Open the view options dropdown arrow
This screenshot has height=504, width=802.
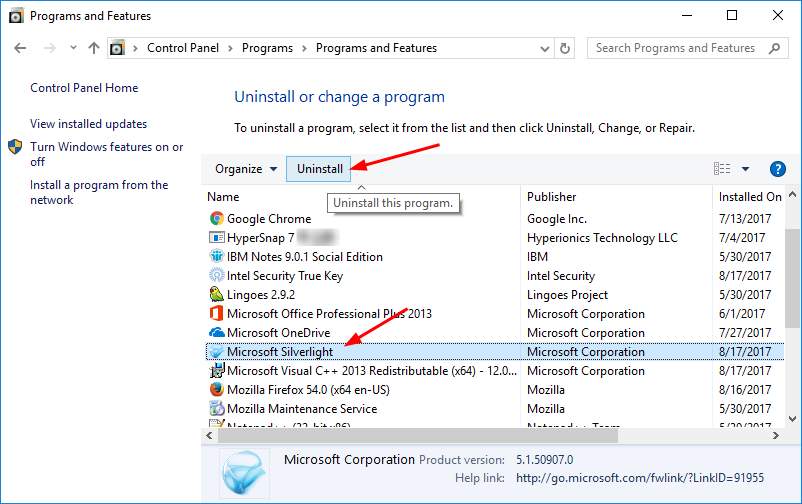(x=745, y=169)
